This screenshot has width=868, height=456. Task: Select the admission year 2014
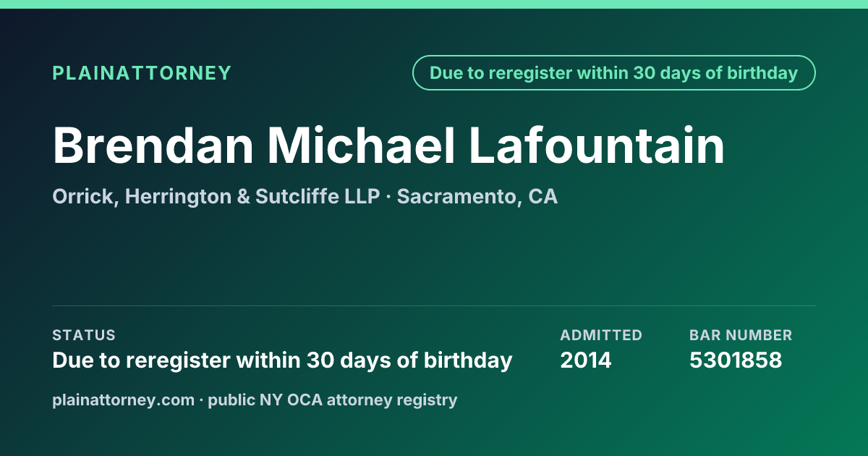pos(586,360)
